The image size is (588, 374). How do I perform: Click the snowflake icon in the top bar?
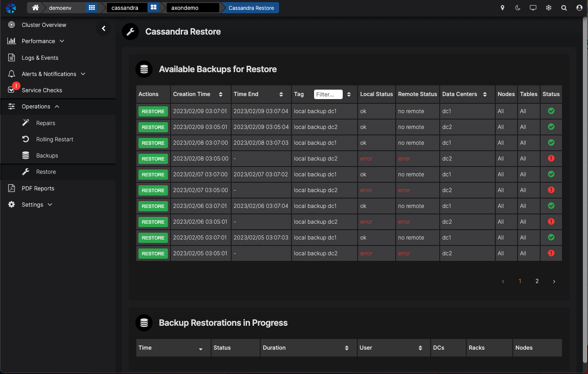pyautogui.click(x=549, y=8)
